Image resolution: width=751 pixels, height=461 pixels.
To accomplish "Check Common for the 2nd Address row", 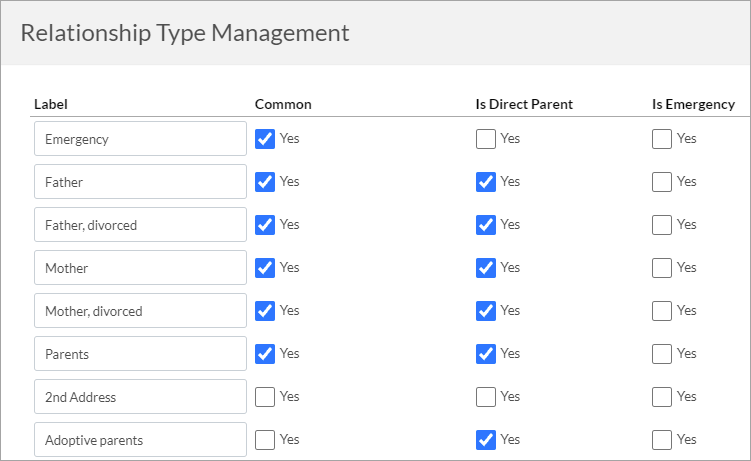I will pos(265,397).
